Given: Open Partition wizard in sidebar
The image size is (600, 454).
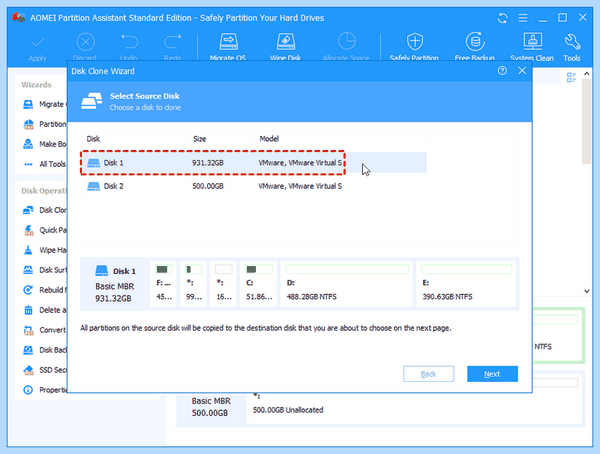Looking at the screenshot, I should [x=44, y=124].
